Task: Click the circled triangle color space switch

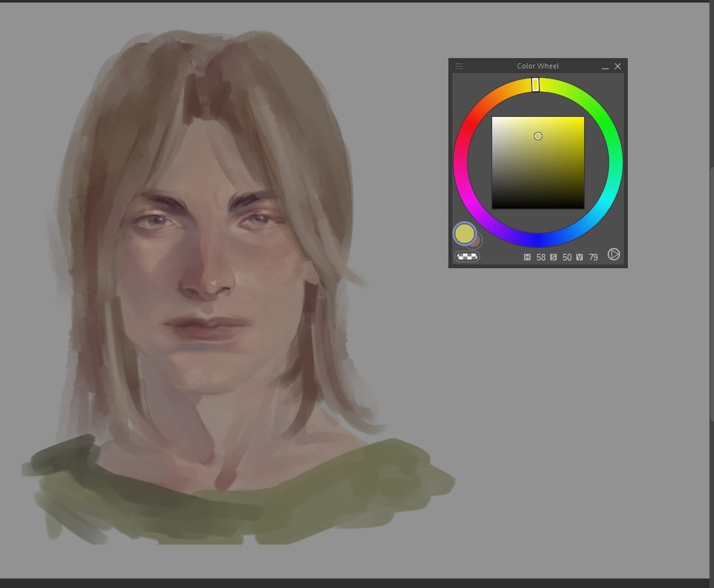Action: click(613, 255)
